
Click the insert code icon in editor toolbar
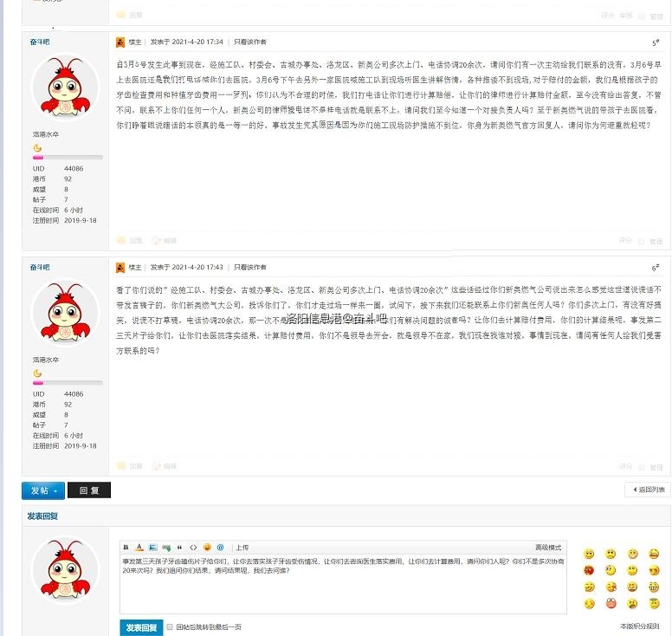193,548
